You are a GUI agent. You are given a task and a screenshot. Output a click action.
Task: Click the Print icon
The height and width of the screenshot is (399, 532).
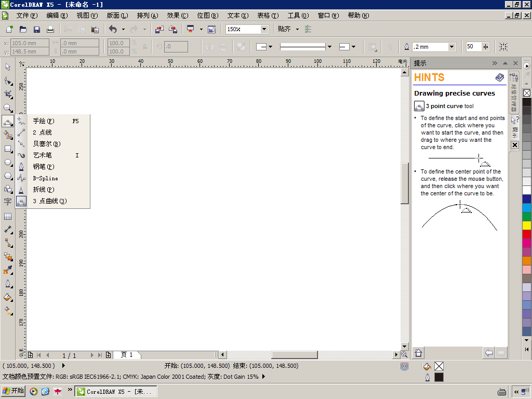[x=50, y=29]
